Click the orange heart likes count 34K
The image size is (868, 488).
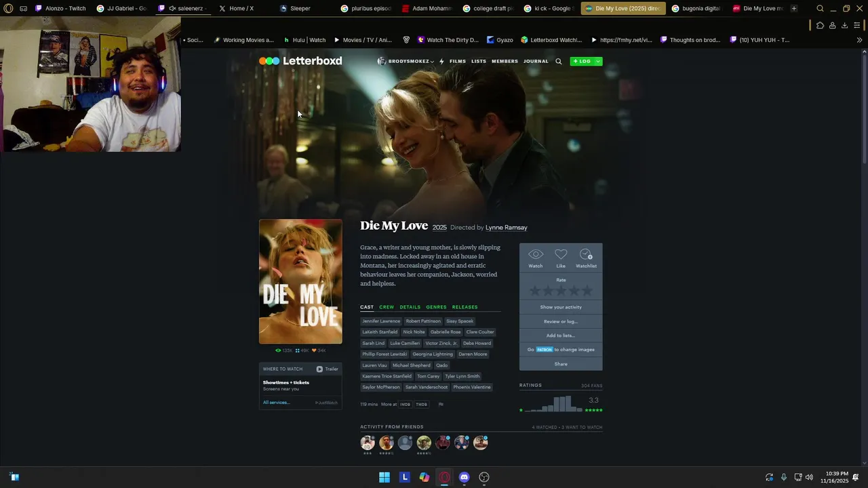click(319, 350)
